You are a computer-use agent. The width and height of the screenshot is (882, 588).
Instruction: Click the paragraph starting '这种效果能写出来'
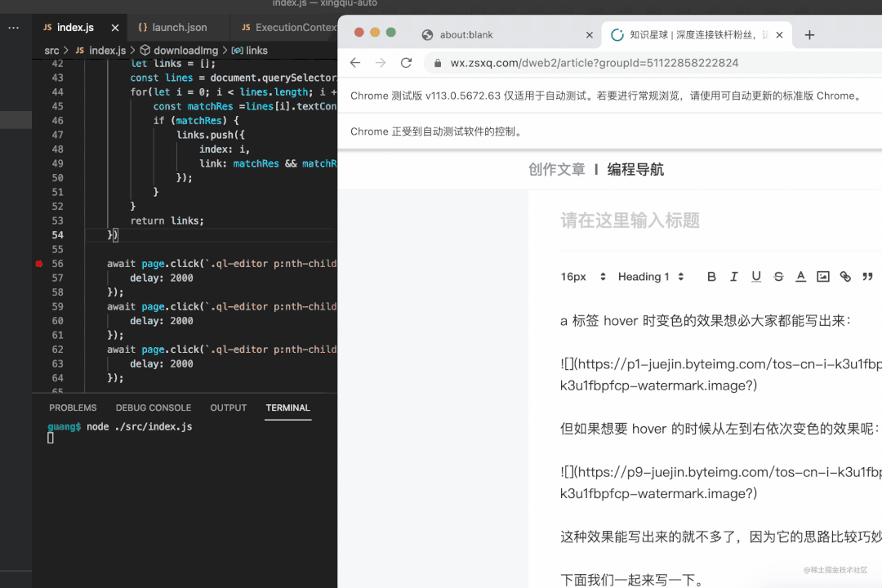[721, 537]
